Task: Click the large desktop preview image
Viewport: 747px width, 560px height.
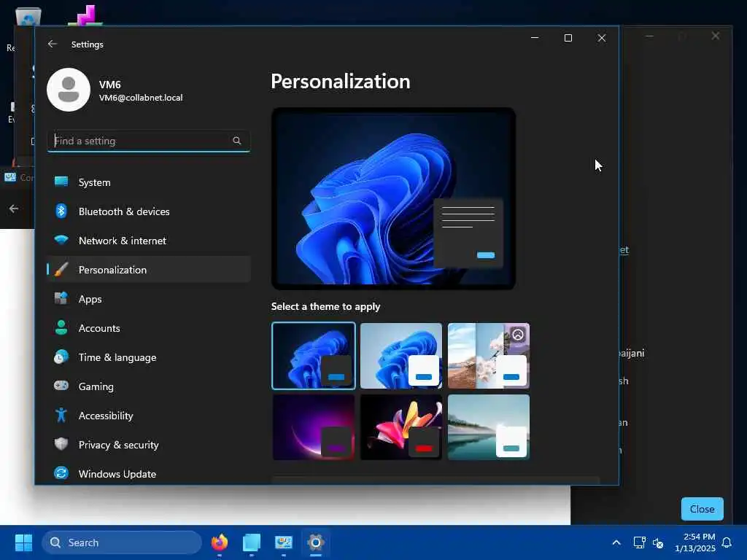Action: click(x=393, y=198)
